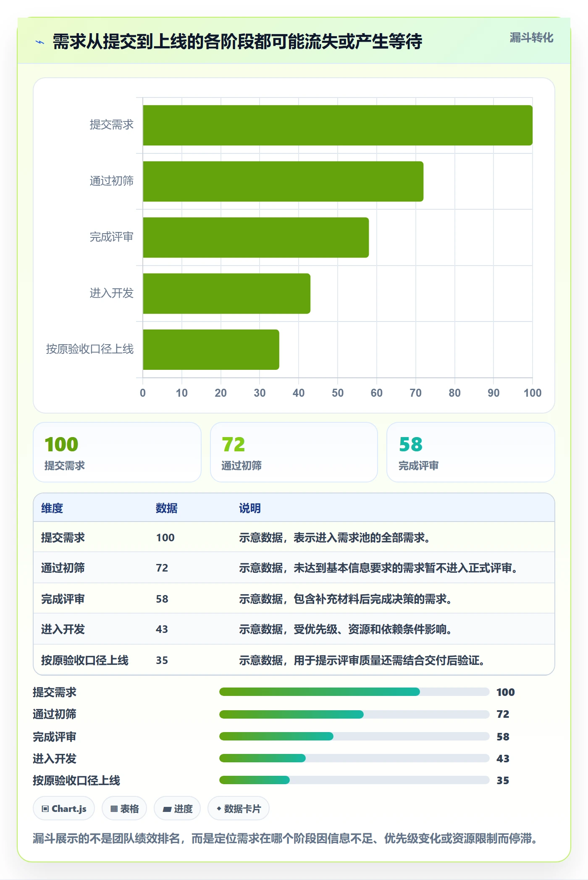Screen dimensions: 588x880
Task: Click the 进度 chip
Action: click(177, 809)
